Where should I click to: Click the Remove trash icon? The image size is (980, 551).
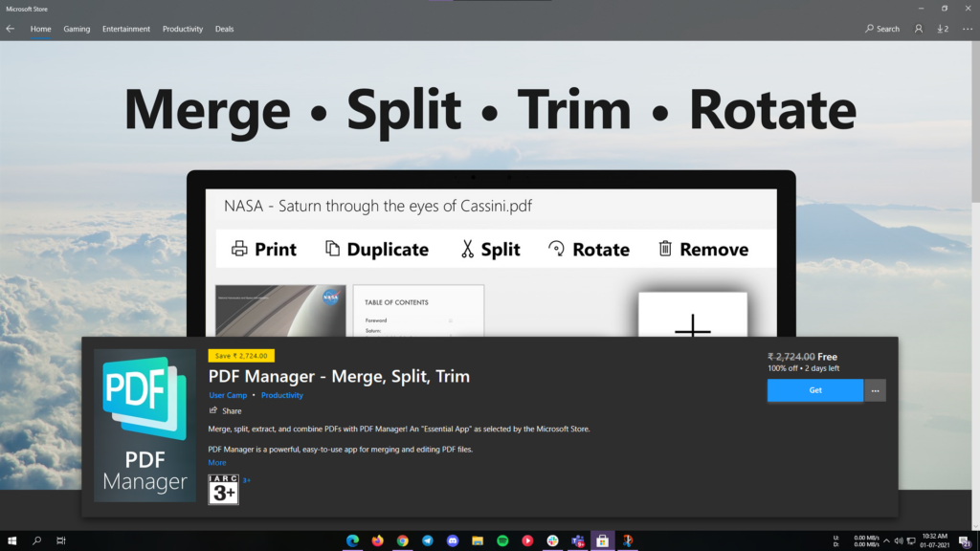click(x=665, y=248)
